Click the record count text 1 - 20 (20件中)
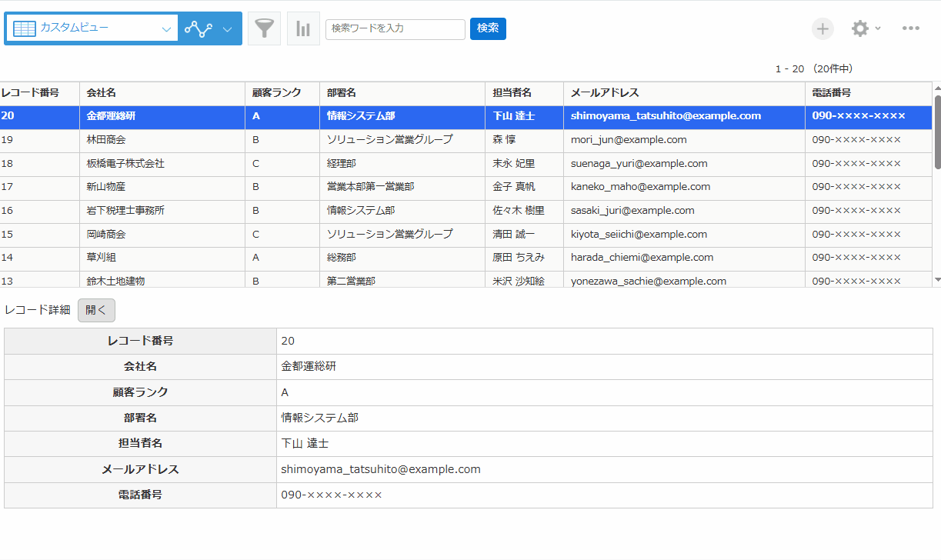This screenshot has height=560, width=941. pyautogui.click(x=813, y=69)
